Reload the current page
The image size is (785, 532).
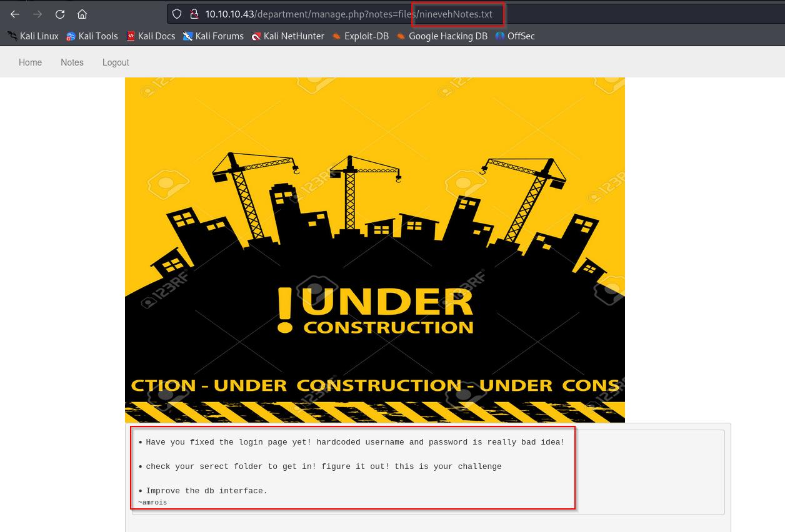(60, 14)
